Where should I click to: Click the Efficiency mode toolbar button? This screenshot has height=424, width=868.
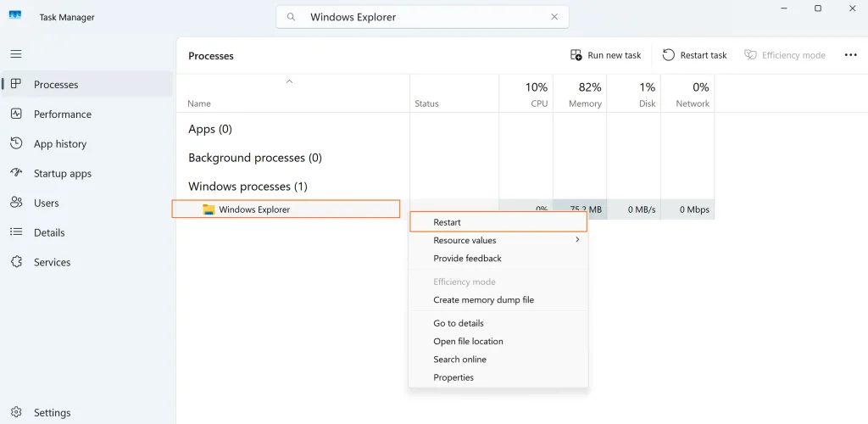tap(785, 55)
